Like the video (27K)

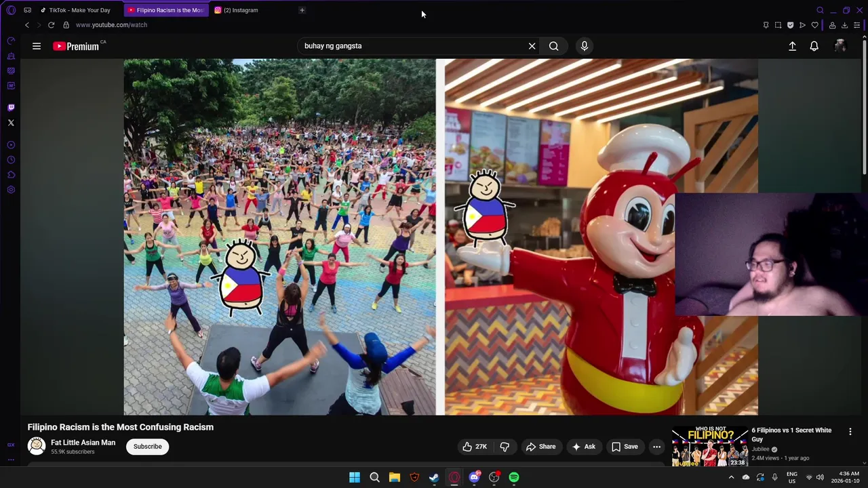475,447
